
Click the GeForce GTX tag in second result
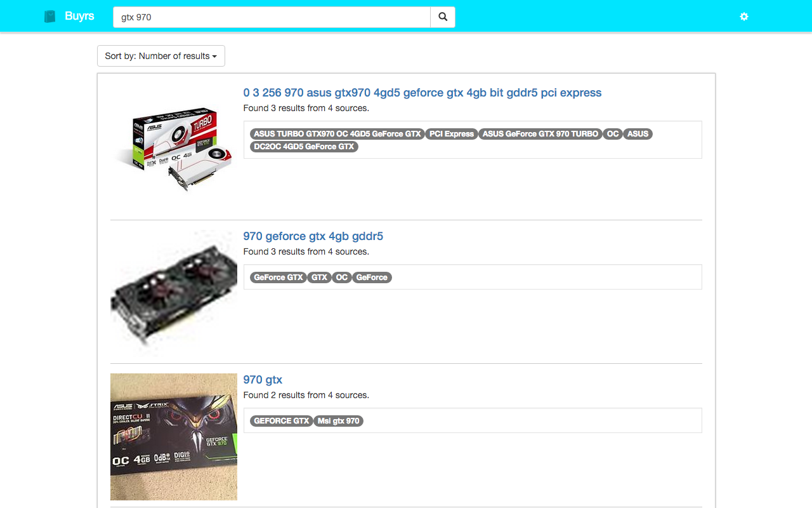(278, 277)
